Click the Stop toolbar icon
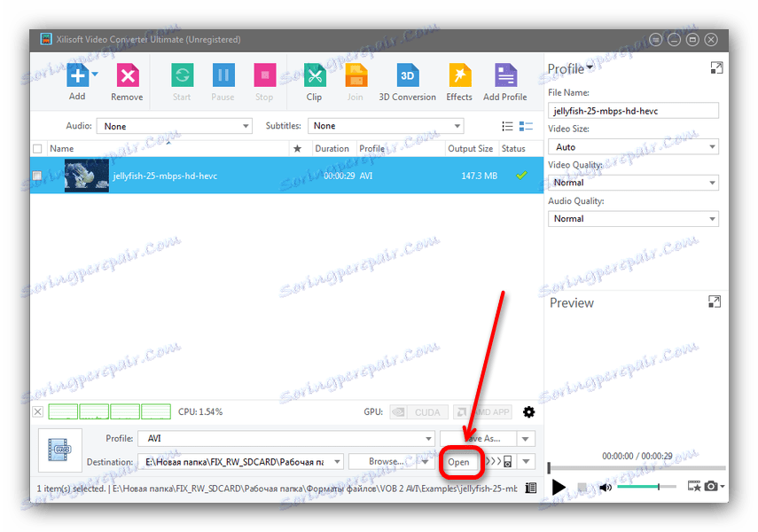This screenshot has width=758, height=532. (264, 75)
